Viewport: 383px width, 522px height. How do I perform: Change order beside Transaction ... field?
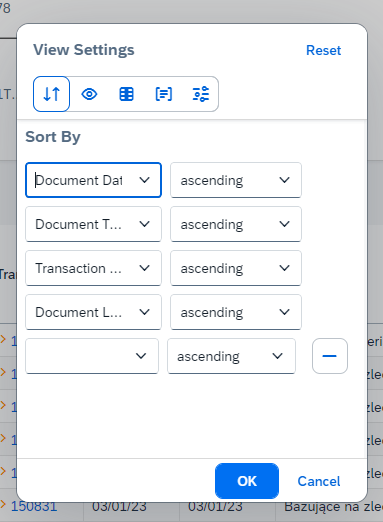[x=236, y=268]
